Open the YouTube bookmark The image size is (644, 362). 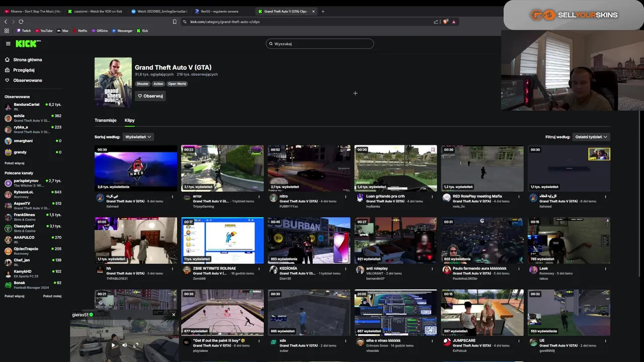(44, 31)
